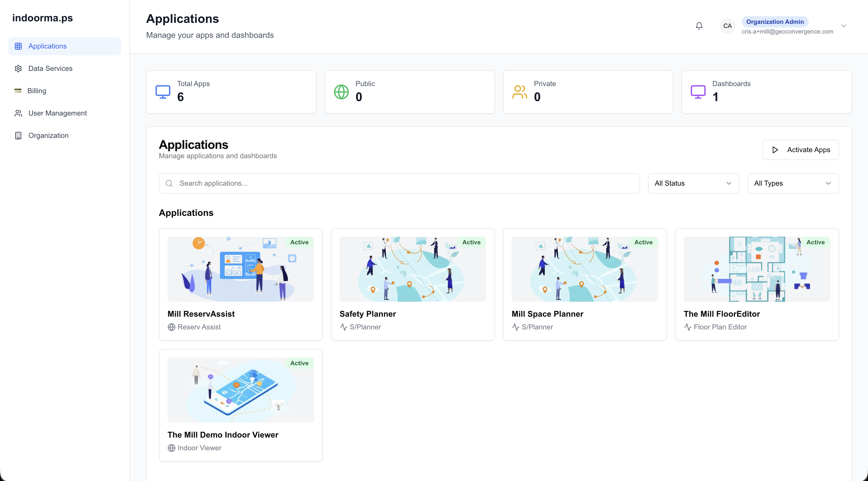Click the play icon in Activate Apps

(x=775, y=150)
